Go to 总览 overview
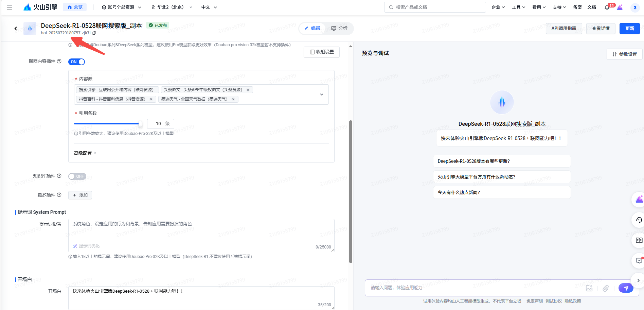Viewport: 644px width, 310px height. point(75,7)
